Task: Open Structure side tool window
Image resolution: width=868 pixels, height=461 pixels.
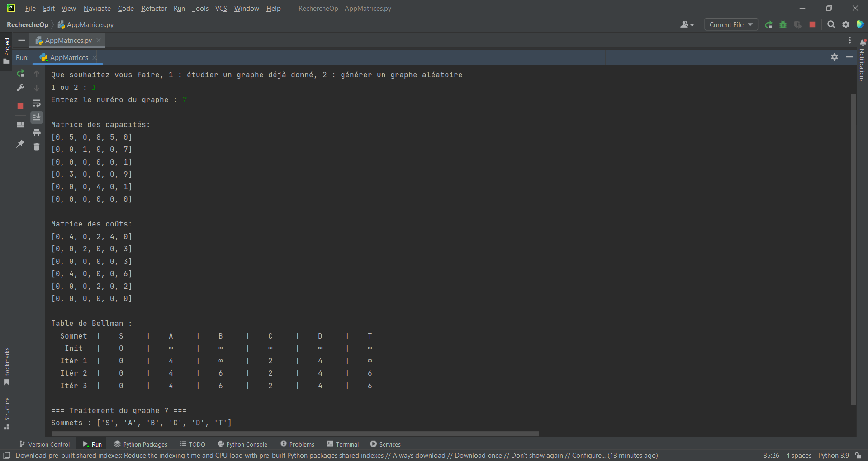Action: coord(6,413)
